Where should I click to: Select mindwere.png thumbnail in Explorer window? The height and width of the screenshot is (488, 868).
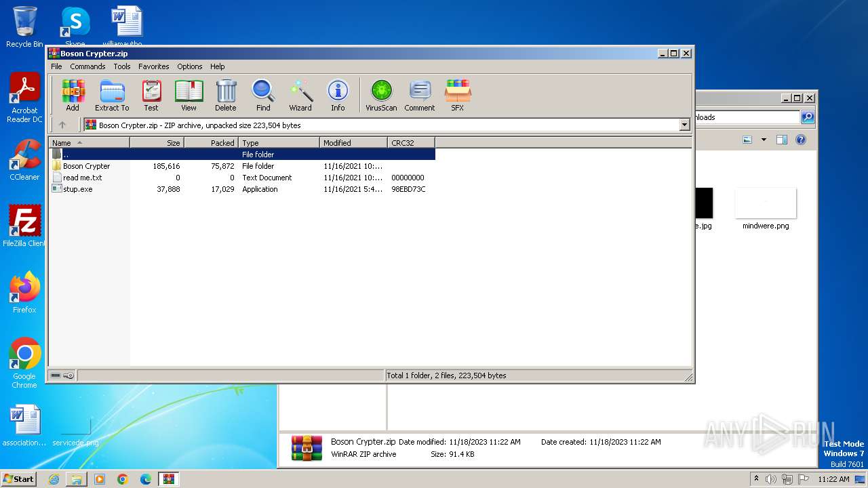click(766, 209)
